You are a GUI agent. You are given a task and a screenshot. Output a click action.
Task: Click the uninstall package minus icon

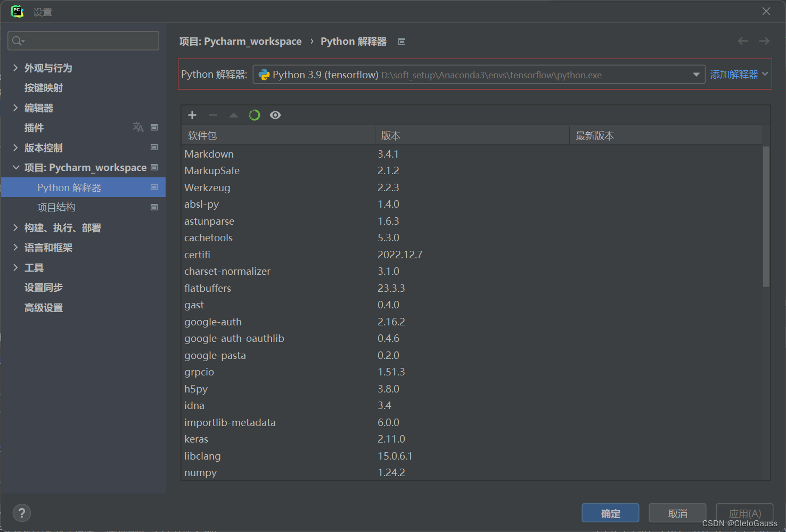tap(213, 115)
